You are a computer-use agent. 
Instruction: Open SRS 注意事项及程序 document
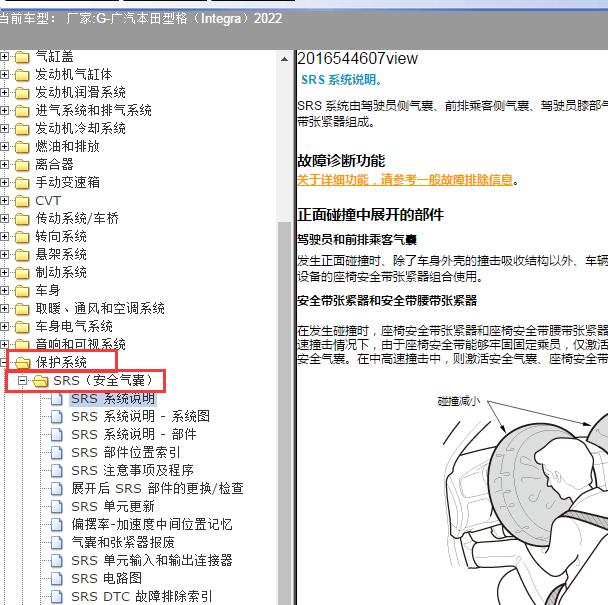pos(132,470)
